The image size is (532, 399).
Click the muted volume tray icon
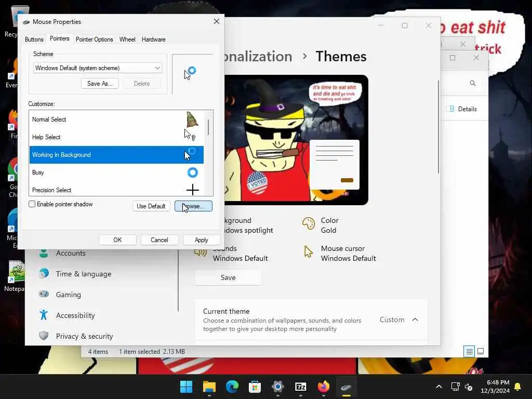pos(469,387)
